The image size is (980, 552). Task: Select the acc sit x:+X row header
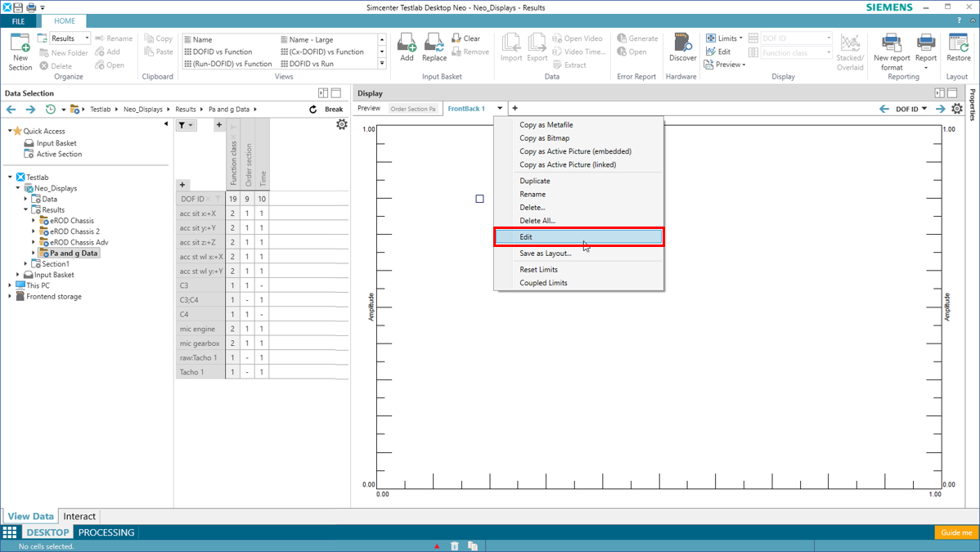[198, 213]
